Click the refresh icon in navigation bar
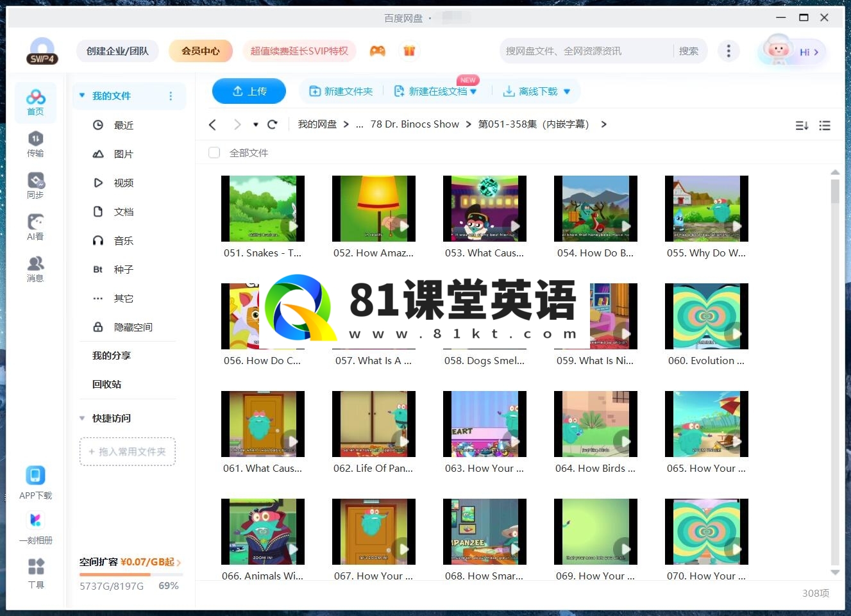 [272, 124]
